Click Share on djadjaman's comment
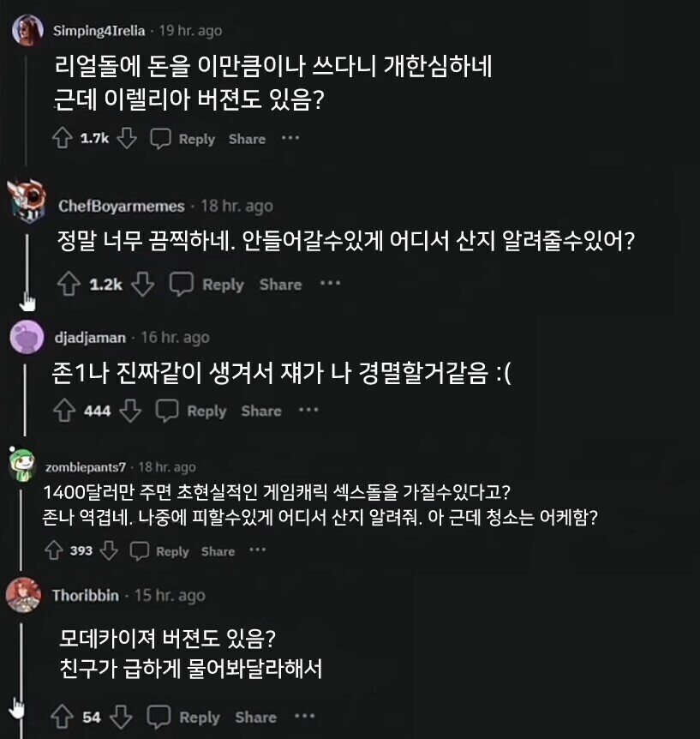This screenshot has width=700, height=739. 262,411
